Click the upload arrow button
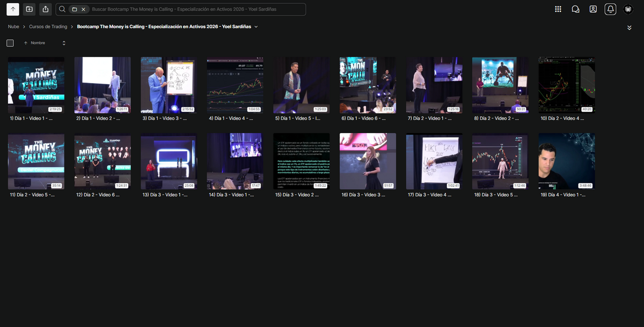The height and width of the screenshot is (327, 644). pyautogui.click(x=13, y=9)
